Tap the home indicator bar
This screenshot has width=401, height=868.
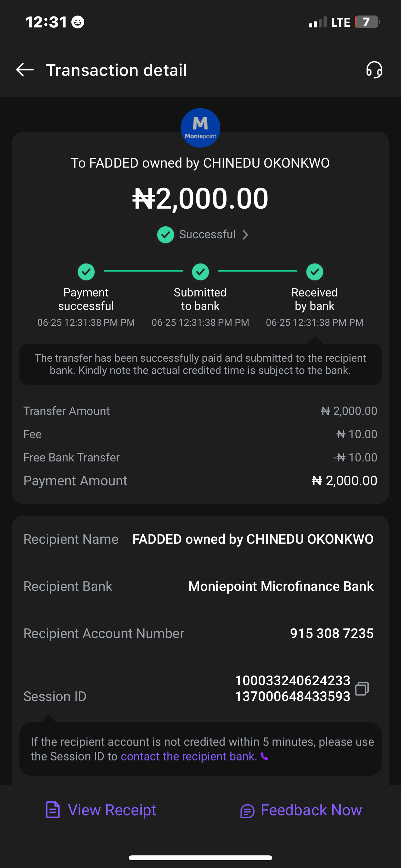[x=200, y=858]
